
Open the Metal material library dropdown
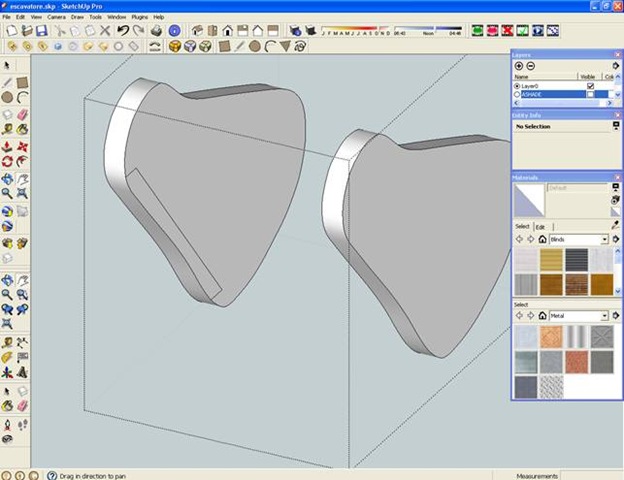pyautogui.click(x=604, y=316)
